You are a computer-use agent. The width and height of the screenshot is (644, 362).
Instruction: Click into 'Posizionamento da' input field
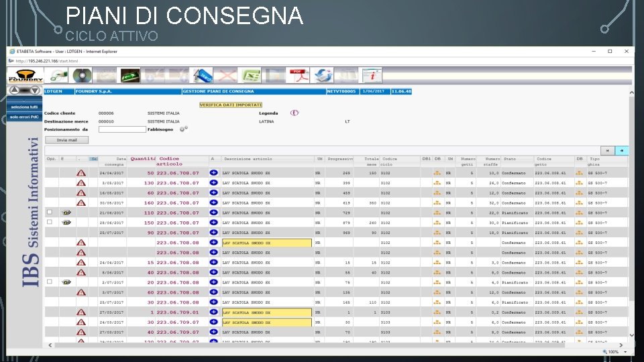[122, 129]
